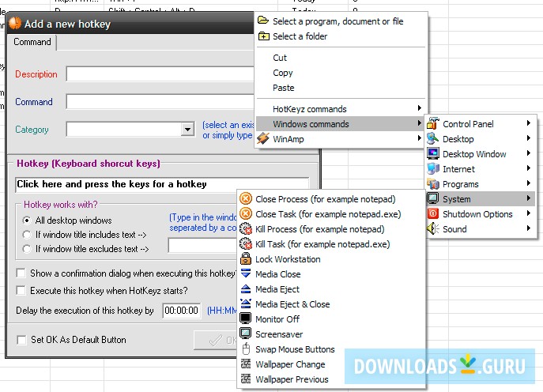Choose Cut from the context menu

[x=341, y=58]
